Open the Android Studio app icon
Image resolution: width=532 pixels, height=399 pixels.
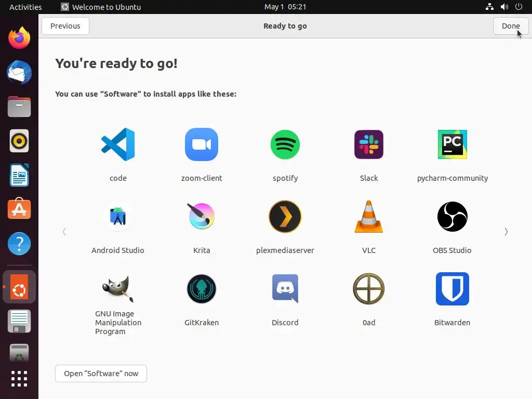[118, 217]
